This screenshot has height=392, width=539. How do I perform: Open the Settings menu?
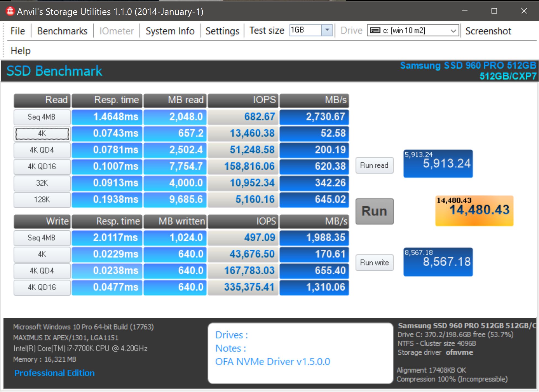(x=222, y=31)
